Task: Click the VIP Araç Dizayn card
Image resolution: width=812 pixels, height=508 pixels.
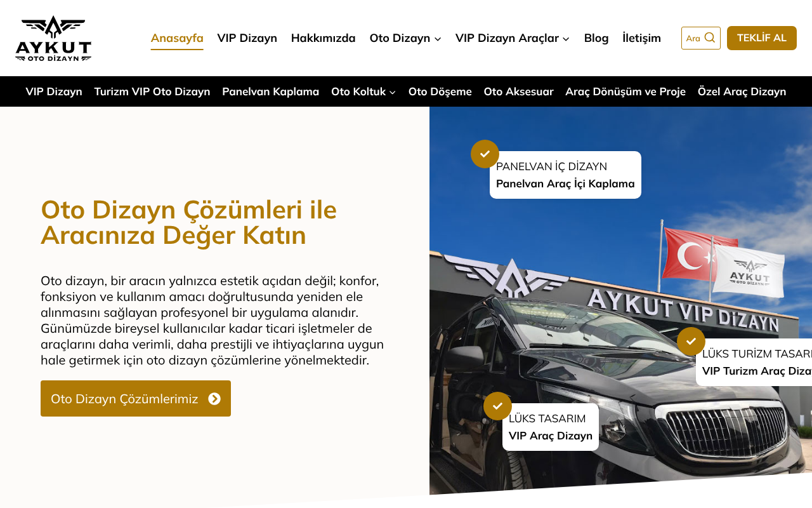Action: (x=551, y=427)
